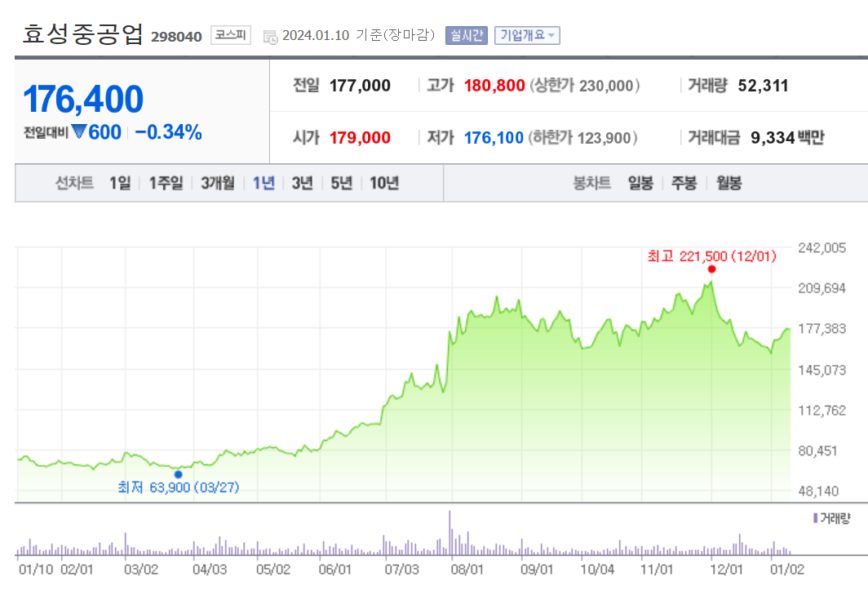
Task: Click the 거래대금 value 9,334 백만
Action: [x=787, y=137]
